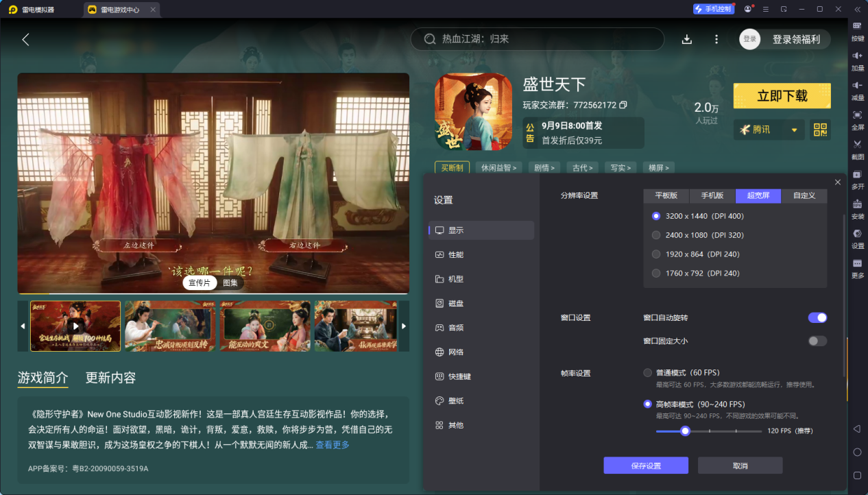Click the FPS slider handle
The width and height of the screenshot is (868, 495).
click(685, 431)
